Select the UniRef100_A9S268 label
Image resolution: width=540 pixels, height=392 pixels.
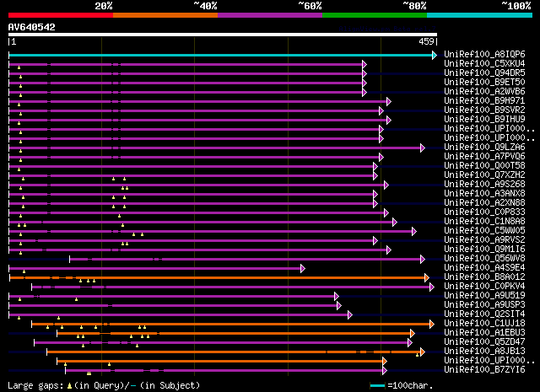tap(484, 185)
